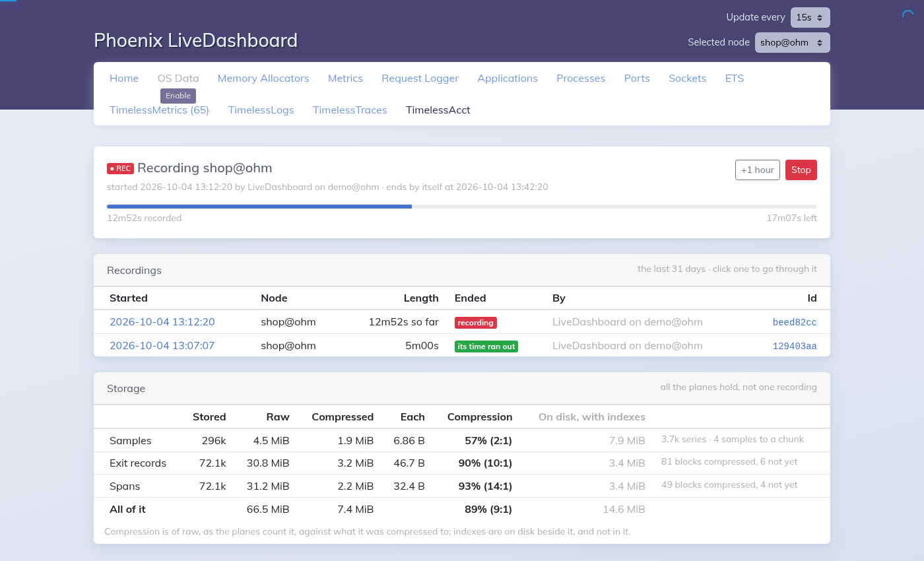The height and width of the screenshot is (561, 924).
Task: Open the TimelessTraces tab
Action: coord(350,110)
